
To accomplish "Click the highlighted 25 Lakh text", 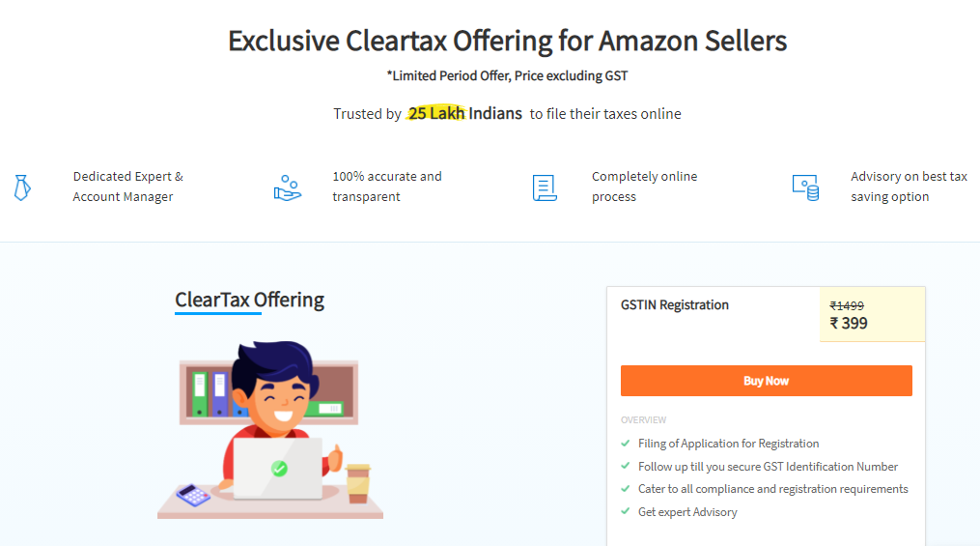I will [x=436, y=114].
